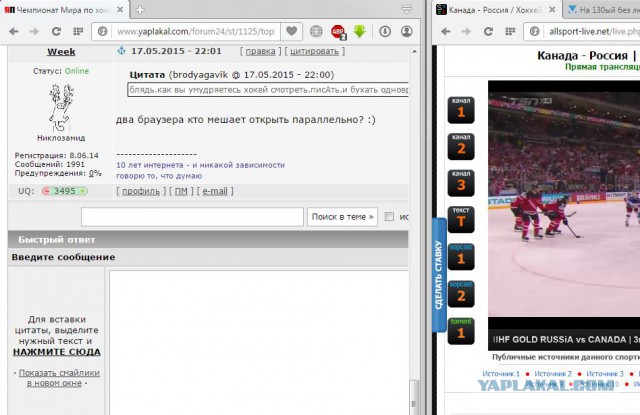Viewport: 640px width, 415px height.
Task: Click site info icon in yaplakal address bar
Action: pos(102,31)
